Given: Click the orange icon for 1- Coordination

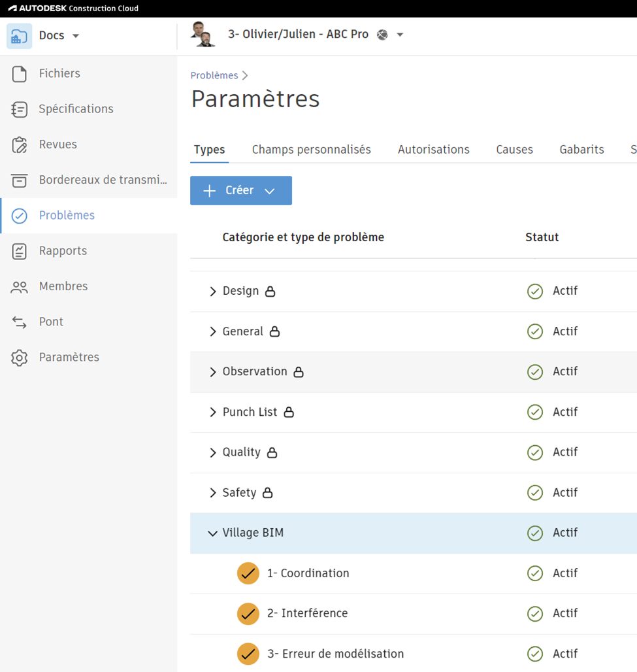Looking at the screenshot, I should point(248,573).
